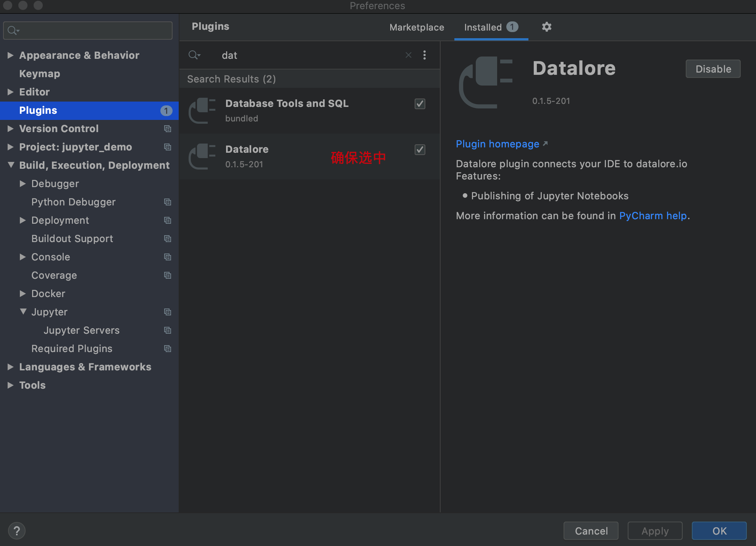This screenshot has width=756, height=546.
Task: Click the plugin search magnifier icon
Action: click(x=194, y=55)
